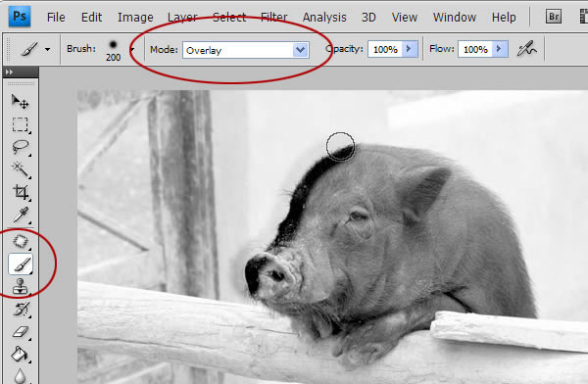588x384 pixels.
Task: Open the View menu
Action: pos(405,18)
